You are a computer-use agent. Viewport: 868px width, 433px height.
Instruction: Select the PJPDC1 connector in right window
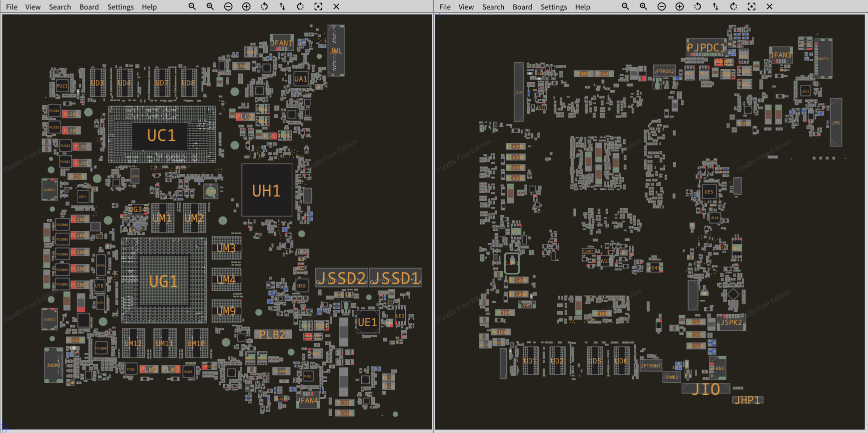tap(706, 47)
